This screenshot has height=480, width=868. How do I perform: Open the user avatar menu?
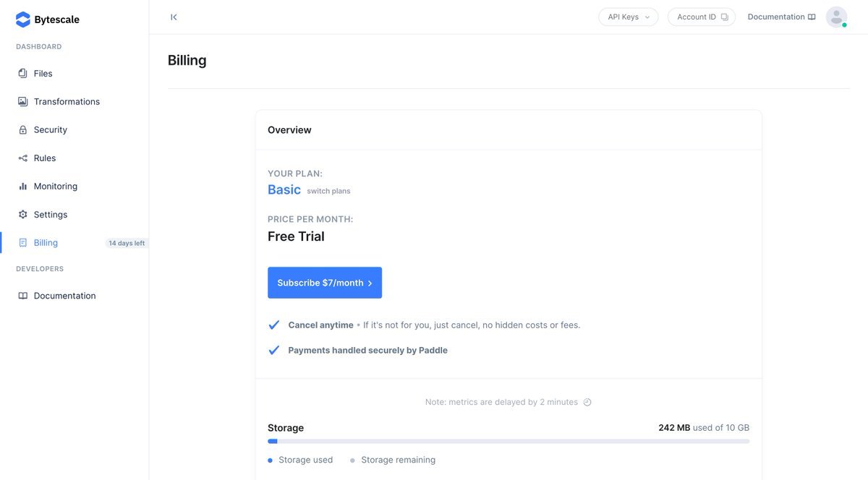[x=836, y=17]
